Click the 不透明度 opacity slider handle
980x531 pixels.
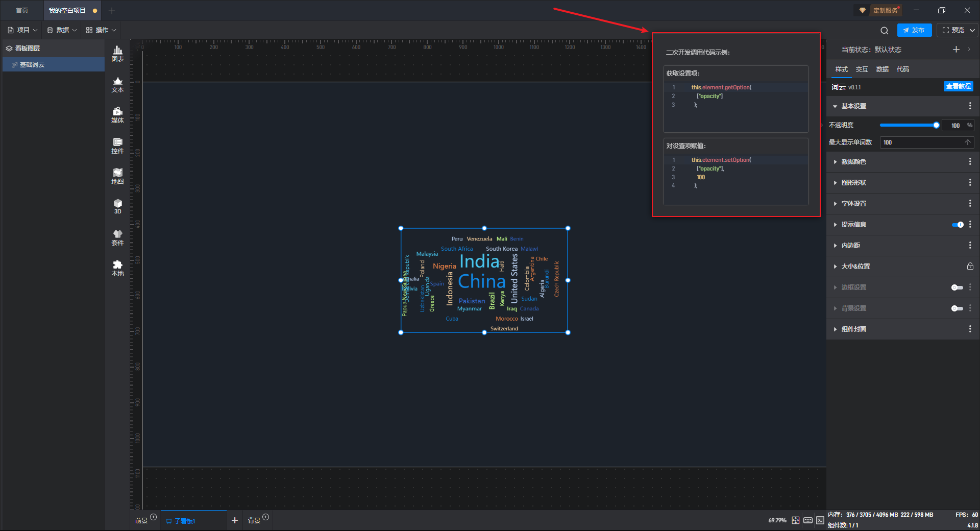pyautogui.click(x=936, y=125)
